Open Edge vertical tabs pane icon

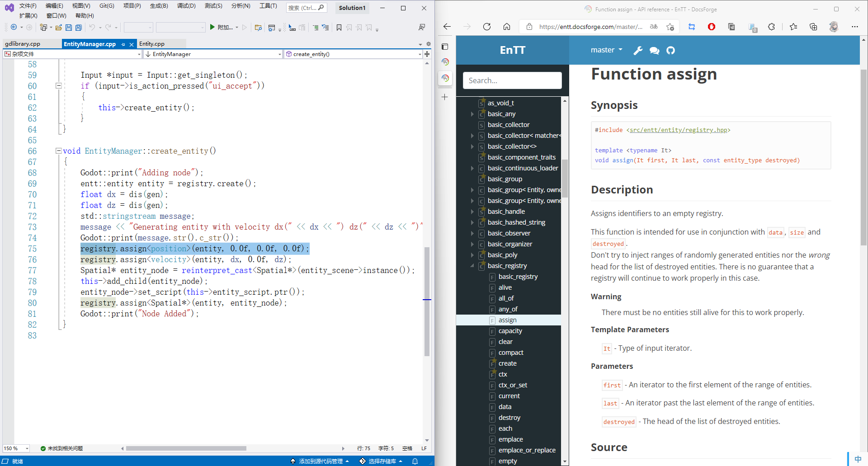point(445,47)
